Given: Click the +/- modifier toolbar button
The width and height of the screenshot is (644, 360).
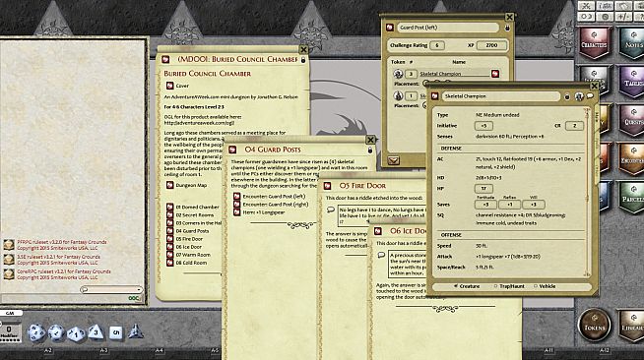Looking at the screenshot, I should [x=624, y=17].
